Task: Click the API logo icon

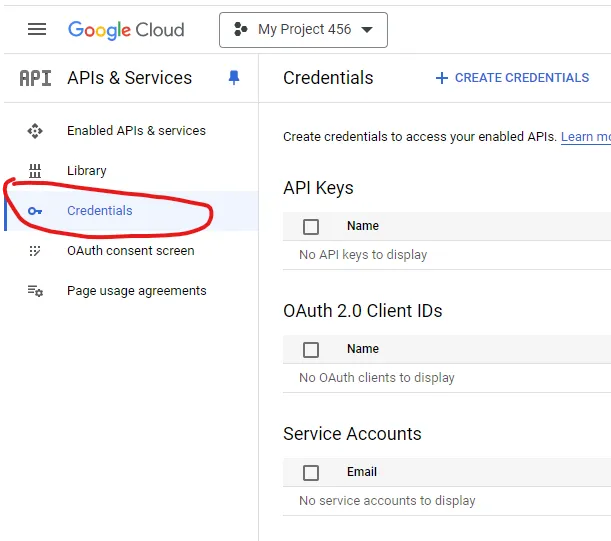Action: pyautogui.click(x=35, y=78)
